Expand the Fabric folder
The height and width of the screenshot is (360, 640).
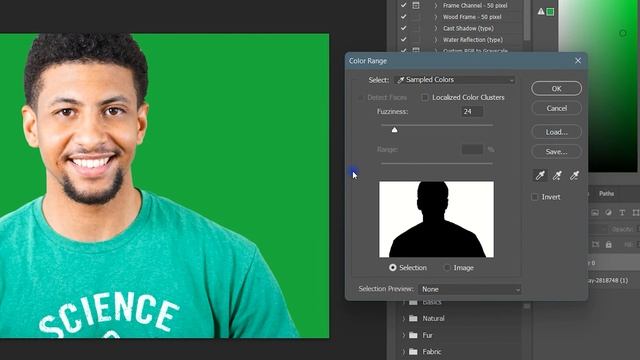click(404, 351)
